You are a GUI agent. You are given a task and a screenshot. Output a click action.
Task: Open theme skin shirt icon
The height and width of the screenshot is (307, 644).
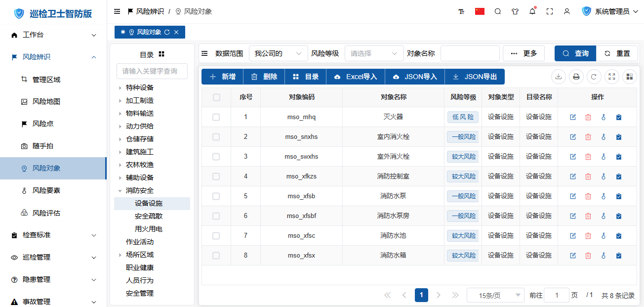pos(515,11)
